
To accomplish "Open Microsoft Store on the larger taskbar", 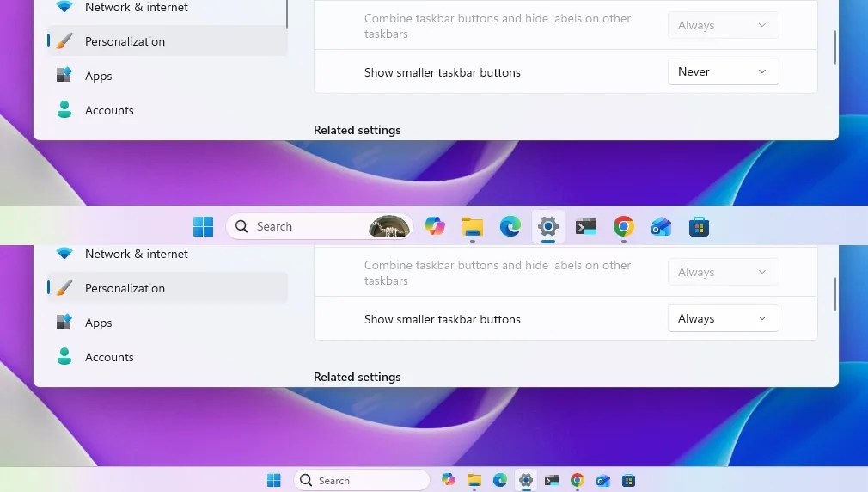I will 699,226.
